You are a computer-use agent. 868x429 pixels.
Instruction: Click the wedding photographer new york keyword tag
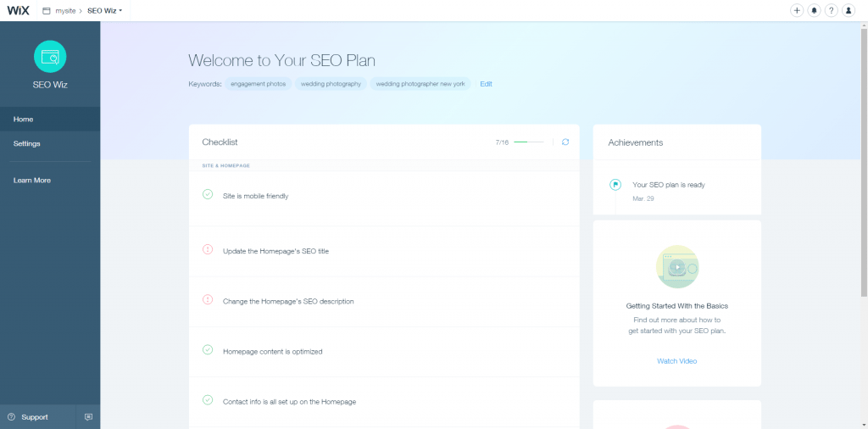pyautogui.click(x=420, y=84)
